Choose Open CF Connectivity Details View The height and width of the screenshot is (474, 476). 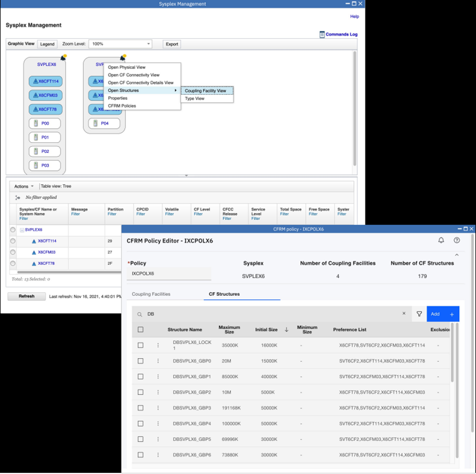[141, 82]
